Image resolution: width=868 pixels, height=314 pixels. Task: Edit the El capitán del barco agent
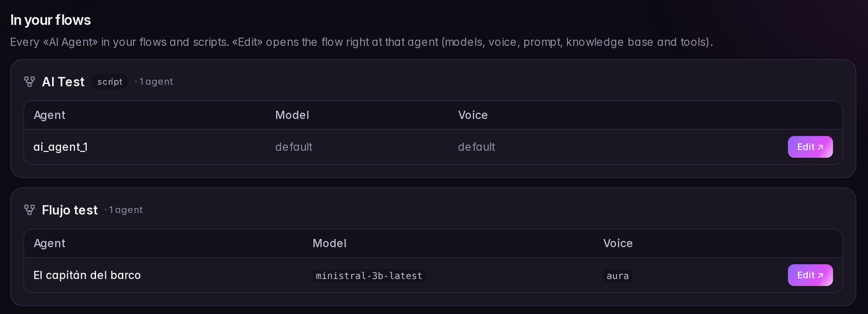click(x=810, y=275)
